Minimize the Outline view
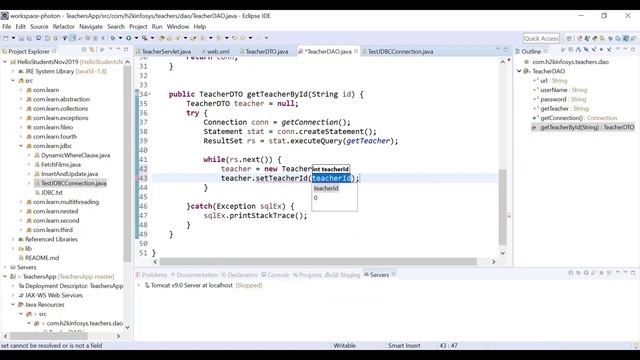The image size is (640, 360). coord(625,49)
